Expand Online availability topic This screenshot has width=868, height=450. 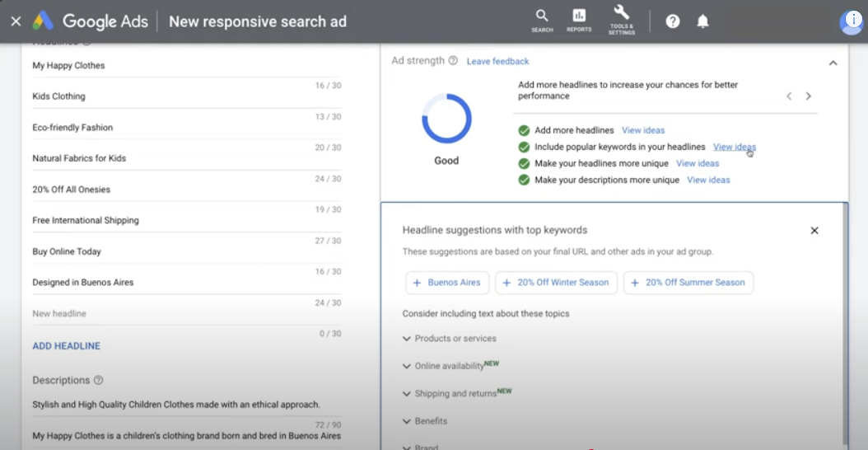pos(450,366)
